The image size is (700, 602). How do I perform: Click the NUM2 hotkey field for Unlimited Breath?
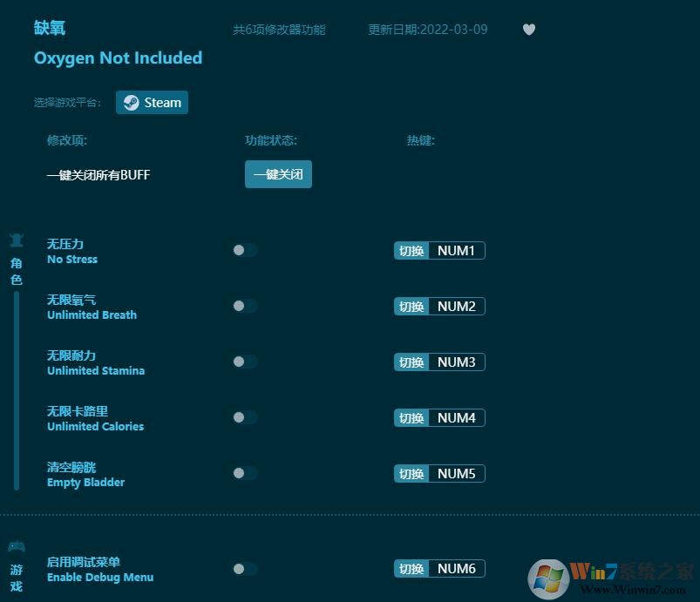click(x=457, y=306)
